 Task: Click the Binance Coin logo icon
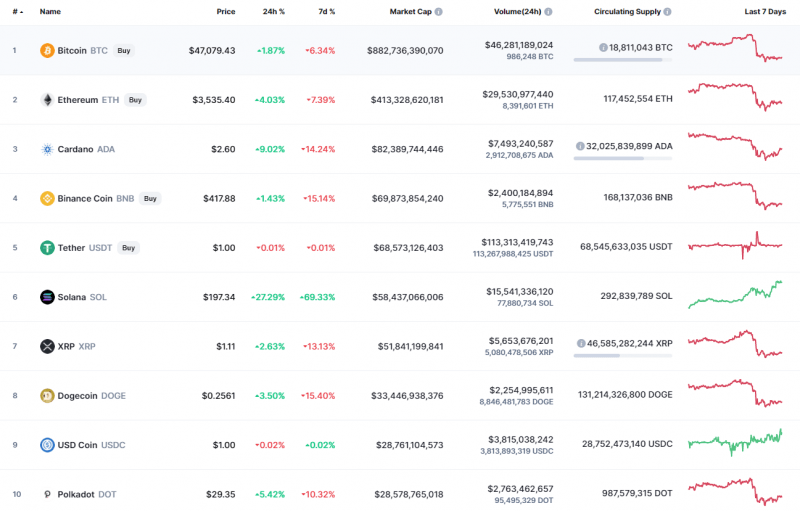(x=47, y=198)
